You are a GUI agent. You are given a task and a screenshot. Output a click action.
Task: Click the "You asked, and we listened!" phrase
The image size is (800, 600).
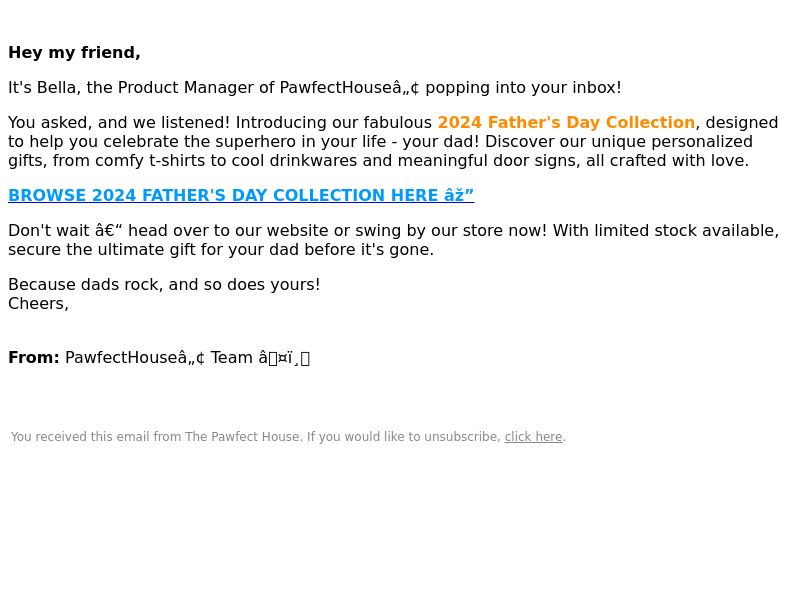tap(119, 122)
